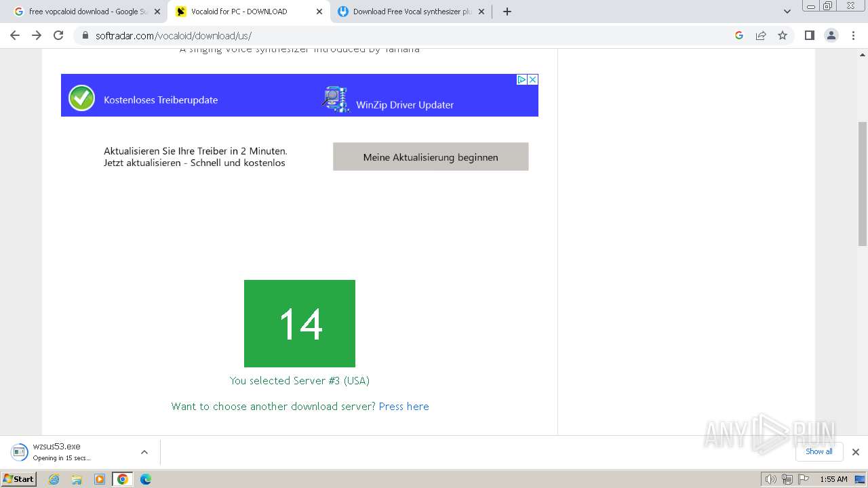The image size is (868, 488).
Task: Go forward to the next page
Action: [x=37, y=35]
